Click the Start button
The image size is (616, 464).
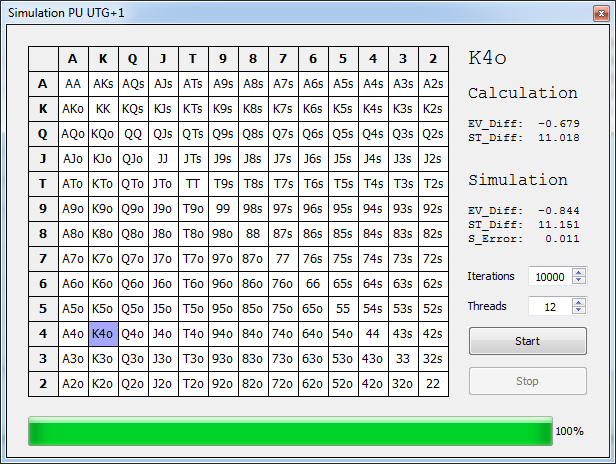tap(527, 341)
